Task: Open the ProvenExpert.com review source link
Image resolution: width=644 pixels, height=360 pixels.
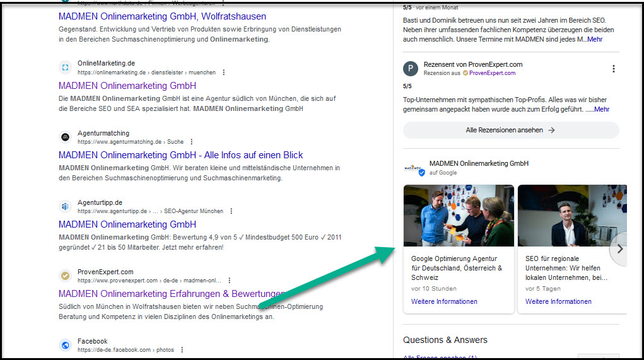Action: (x=492, y=73)
